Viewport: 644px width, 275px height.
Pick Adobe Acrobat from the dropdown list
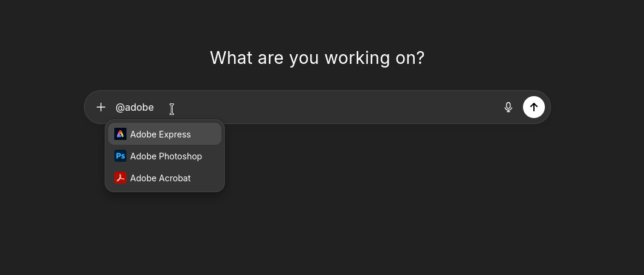point(161,178)
